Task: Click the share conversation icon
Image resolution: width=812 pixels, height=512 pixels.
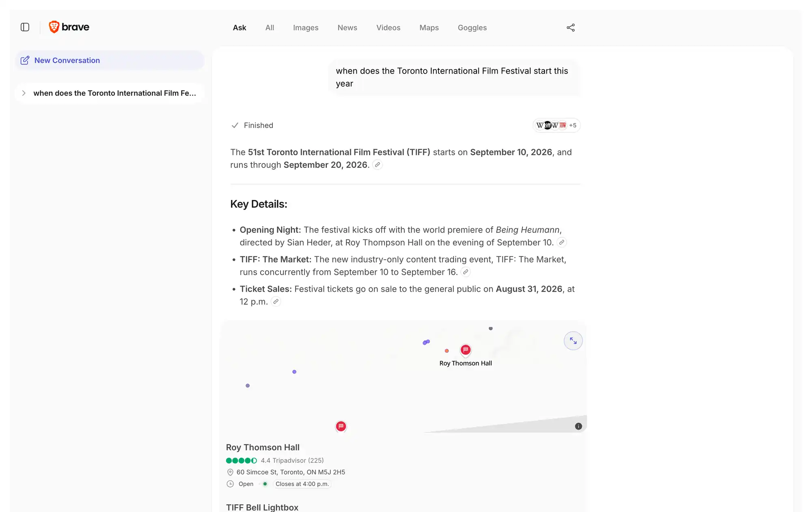Action: click(x=570, y=28)
